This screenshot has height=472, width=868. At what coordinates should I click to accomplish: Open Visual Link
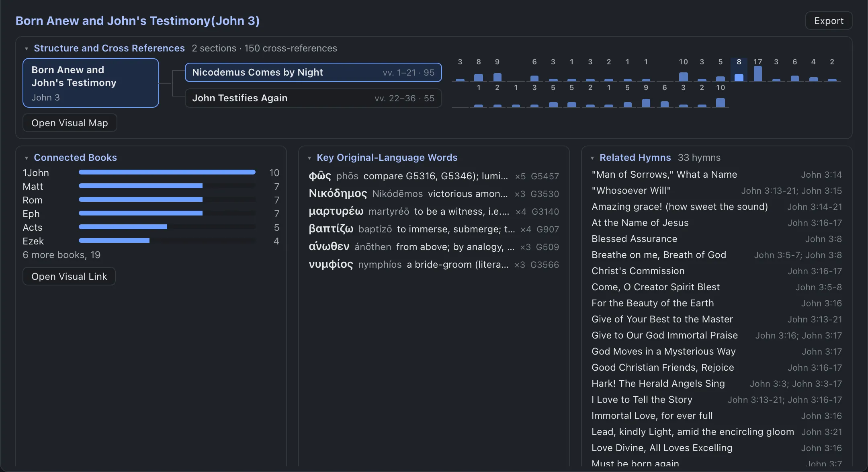[x=69, y=276]
